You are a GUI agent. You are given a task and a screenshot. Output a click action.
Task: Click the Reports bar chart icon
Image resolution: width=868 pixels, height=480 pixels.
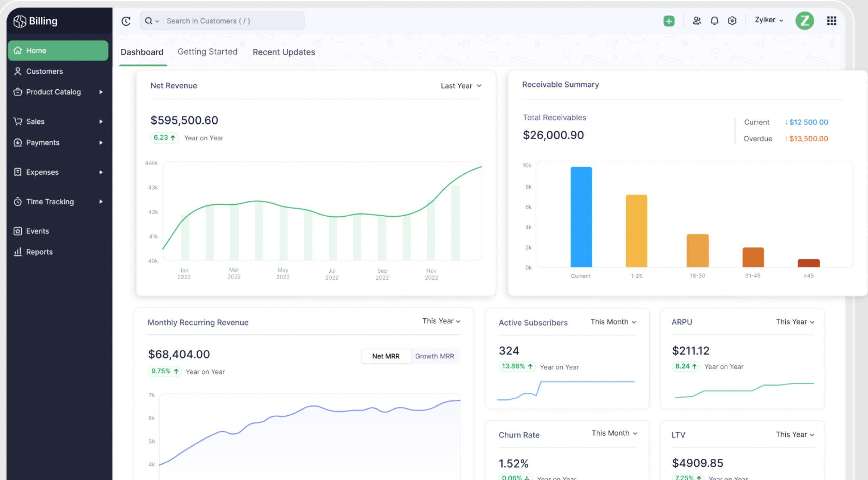click(18, 252)
